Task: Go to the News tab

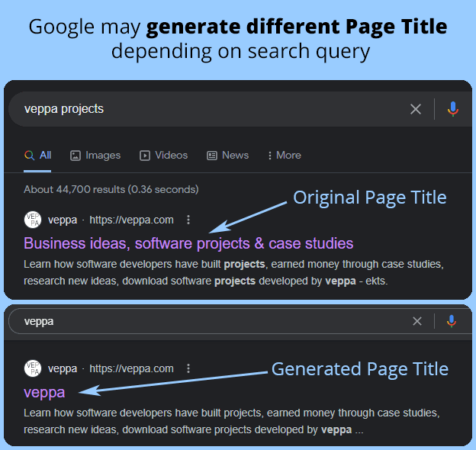Action: point(227,156)
